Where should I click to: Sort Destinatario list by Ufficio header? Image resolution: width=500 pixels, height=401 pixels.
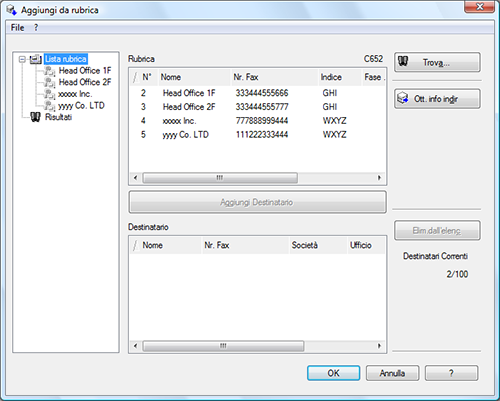click(366, 245)
